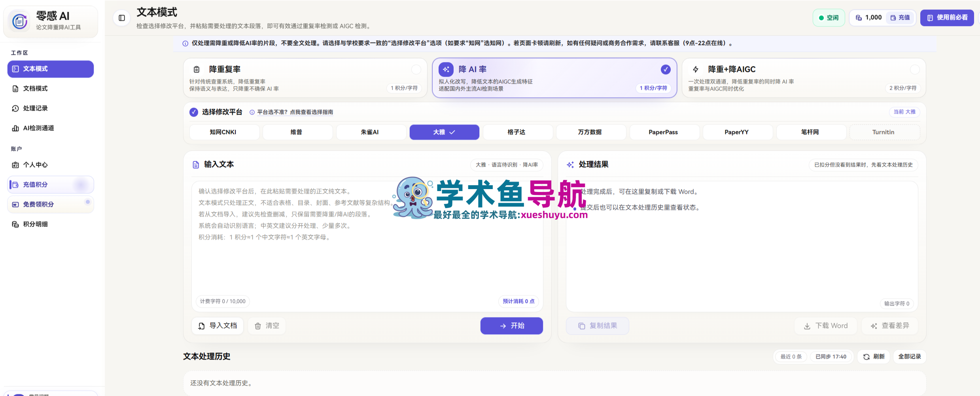This screenshot has width=980, height=396.
Task: Click the 刷新 refresh button
Action: [x=874, y=357]
